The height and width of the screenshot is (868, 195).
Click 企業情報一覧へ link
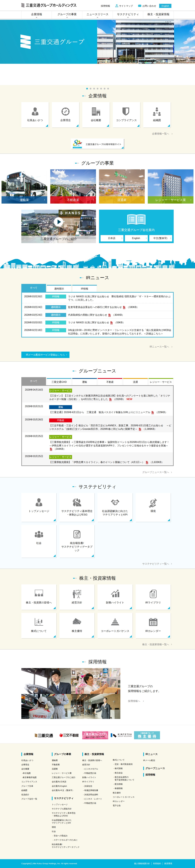point(162,134)
